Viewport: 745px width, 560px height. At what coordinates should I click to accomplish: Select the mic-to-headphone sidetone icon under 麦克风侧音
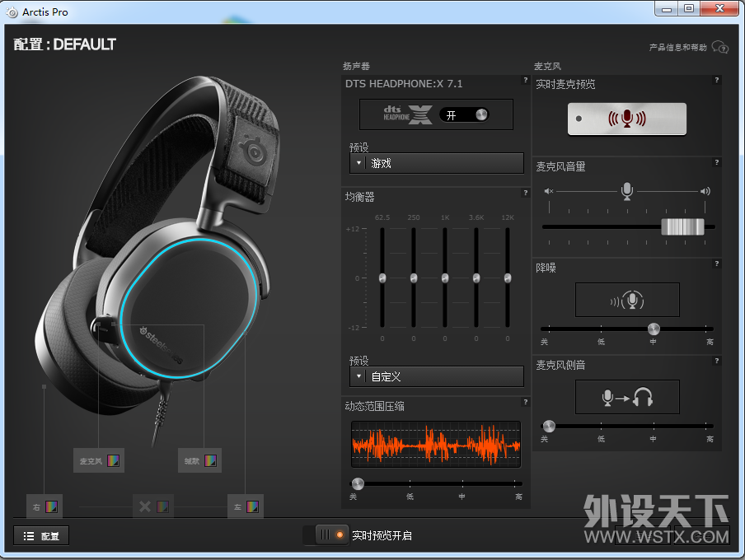coord(627,397)
